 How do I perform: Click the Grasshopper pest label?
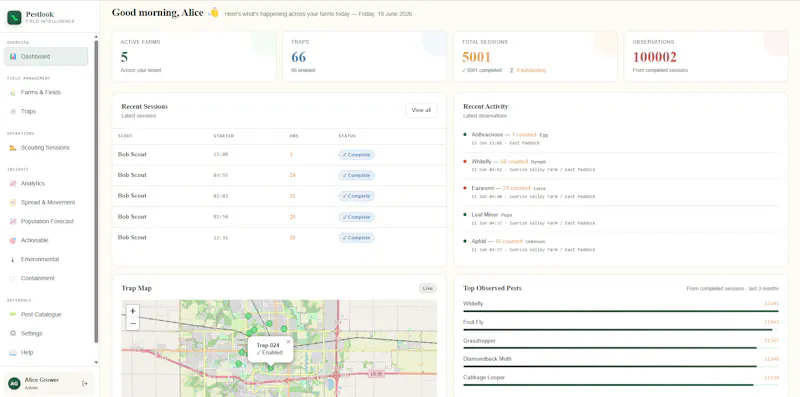tap(479, 341)
